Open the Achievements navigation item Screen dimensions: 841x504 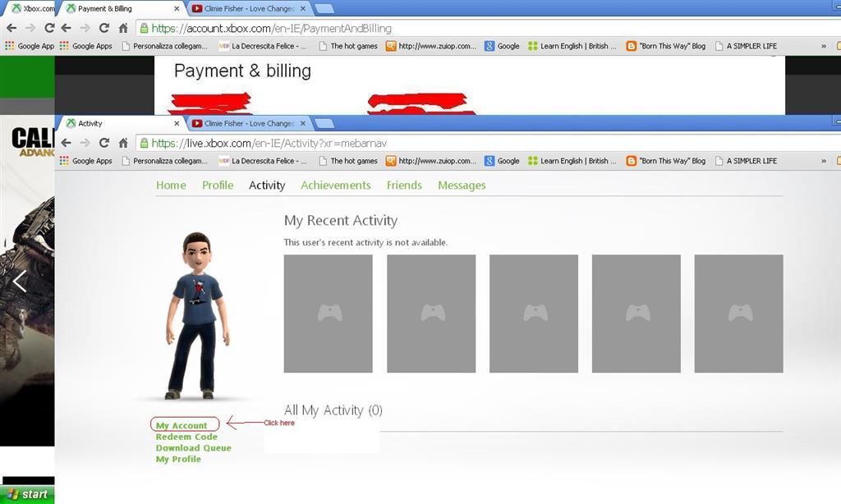[335, 186]
